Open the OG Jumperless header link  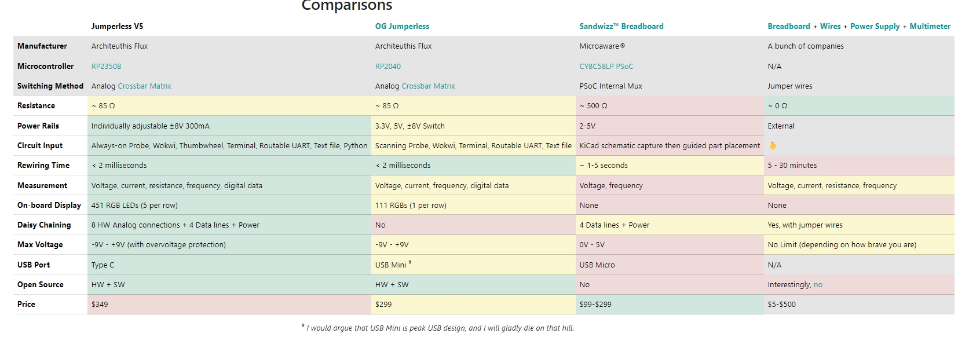[x=402, y=26]
